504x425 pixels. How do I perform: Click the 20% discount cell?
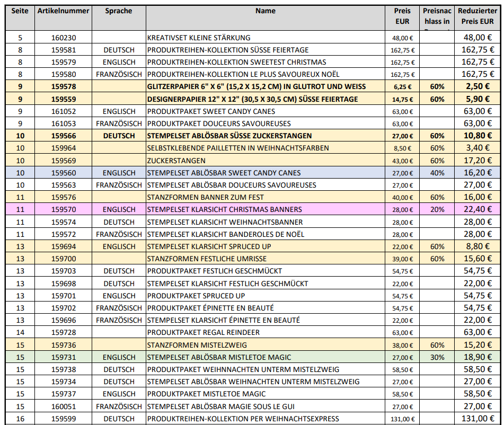coord(437,209)
